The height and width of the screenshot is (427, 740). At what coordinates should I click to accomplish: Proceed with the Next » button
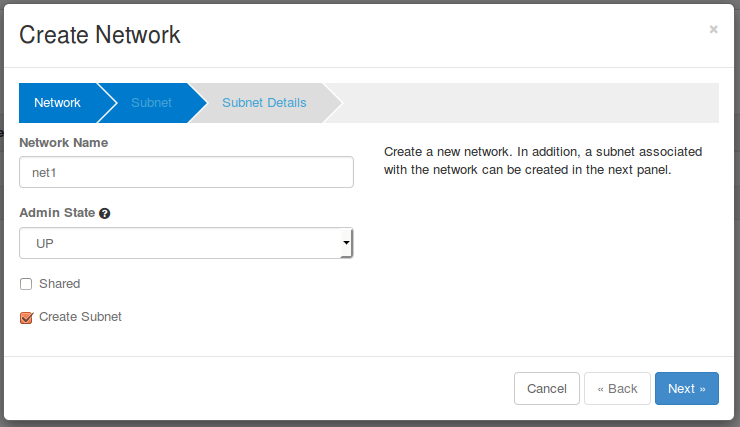coord(686,389)
